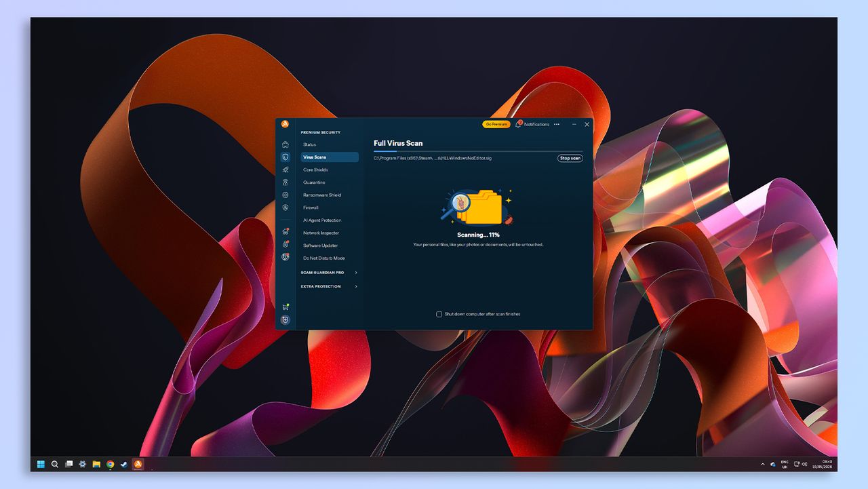Image resolution: width=868 pixels, height=489 pixels.
Task: Click the ENG UK language indicator
Action: pyautogui.click(x=785, y=465)
